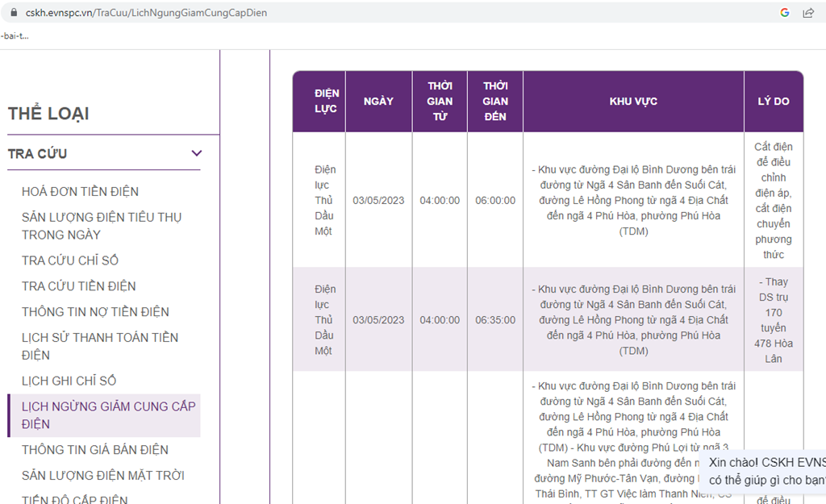Click start time 04:00:00 in first row
This screenshot has width=826, height=504.
[440, 201]
